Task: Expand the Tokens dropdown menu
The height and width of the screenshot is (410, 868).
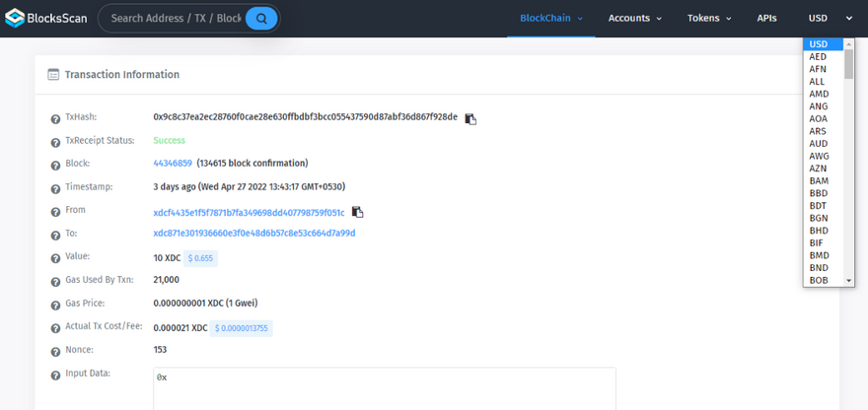Action: point(709,19)
